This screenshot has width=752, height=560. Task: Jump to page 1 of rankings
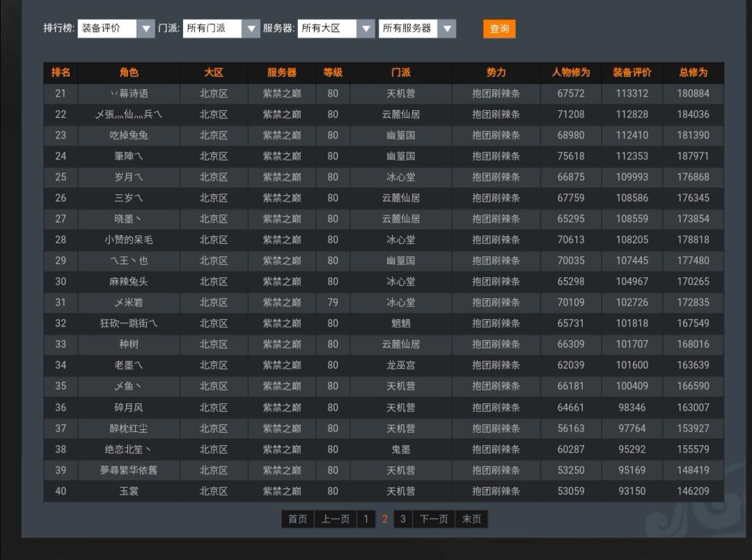[x=366, y=519]
